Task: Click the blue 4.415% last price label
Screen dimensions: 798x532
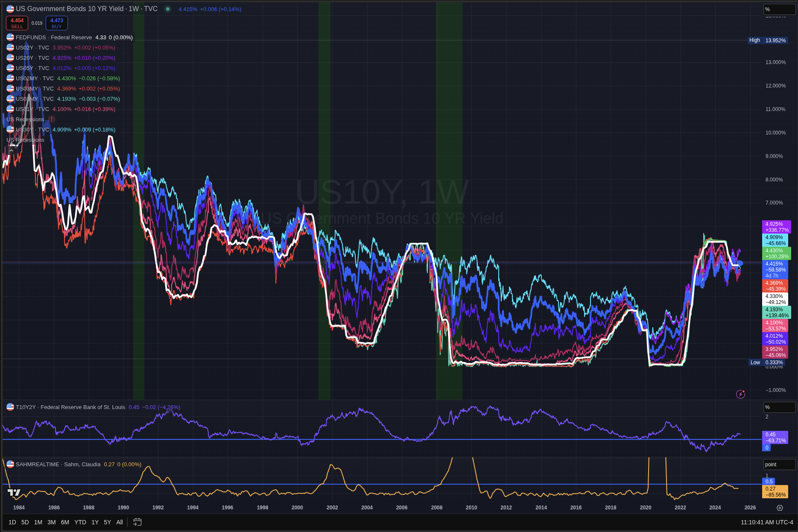Action: [775, 270]
